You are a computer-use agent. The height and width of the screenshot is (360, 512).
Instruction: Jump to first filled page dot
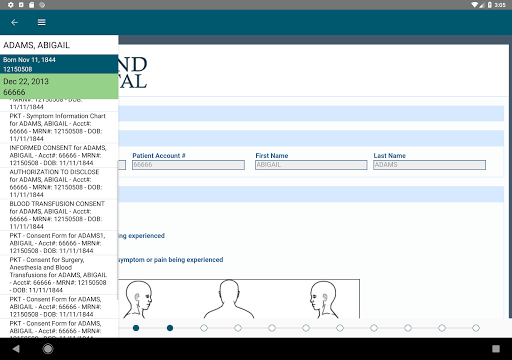pos(136,328)
